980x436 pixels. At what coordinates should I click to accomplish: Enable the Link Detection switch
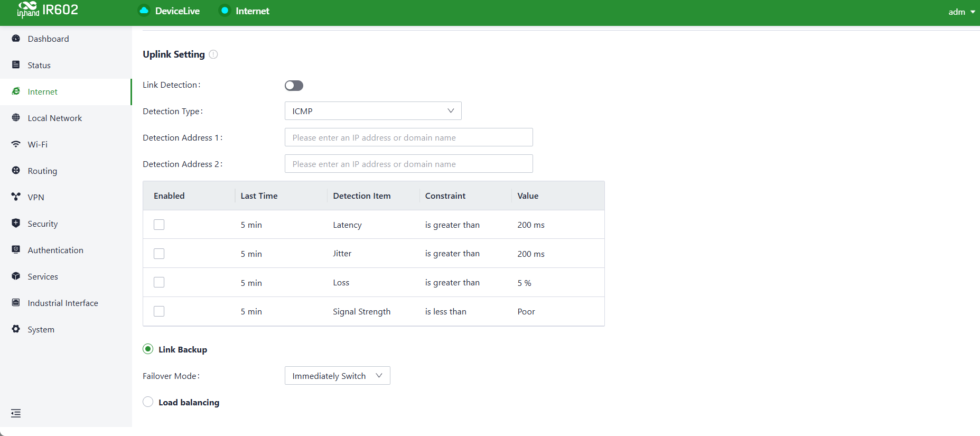(294, 85)
